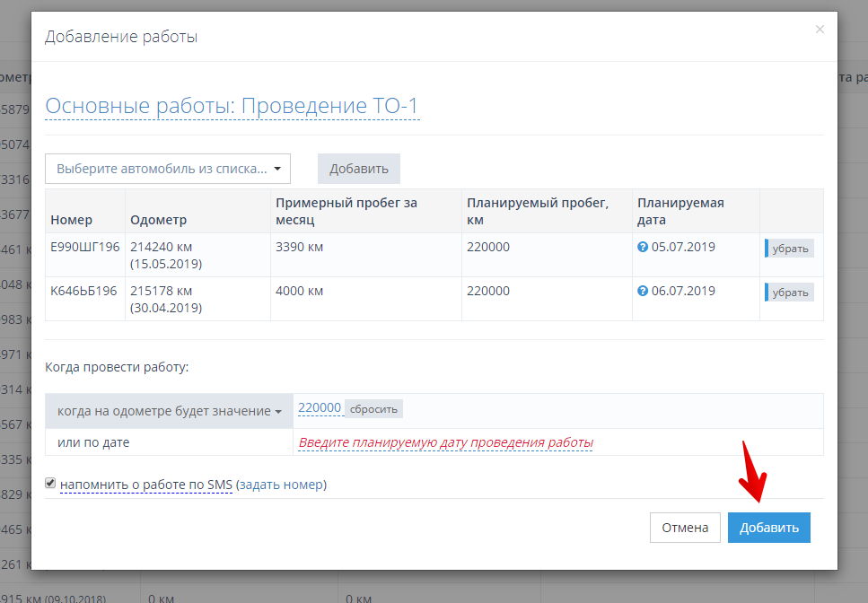Click help icon next to 05.07.2019 date
Viewport: 868px width, 603px height.
[643, 247]
